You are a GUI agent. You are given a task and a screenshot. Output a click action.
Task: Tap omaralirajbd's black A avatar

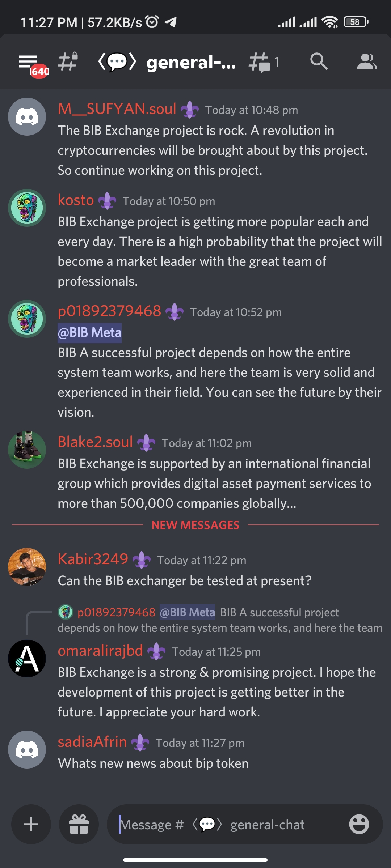click(x=27, y=658)
